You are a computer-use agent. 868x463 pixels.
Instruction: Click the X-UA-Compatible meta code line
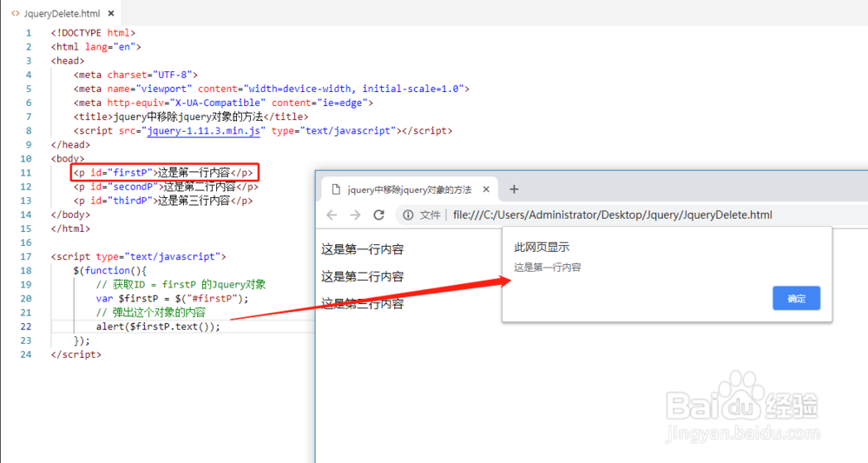223,103
